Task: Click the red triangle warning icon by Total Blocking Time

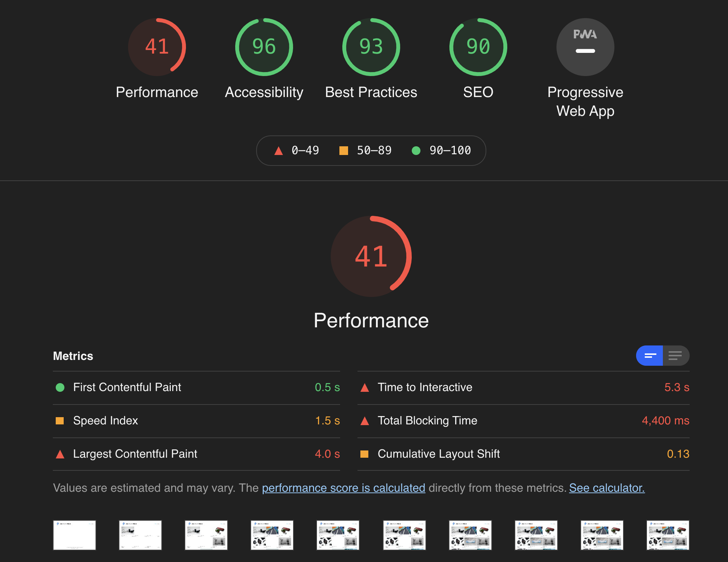Action: tap(365, 421)
